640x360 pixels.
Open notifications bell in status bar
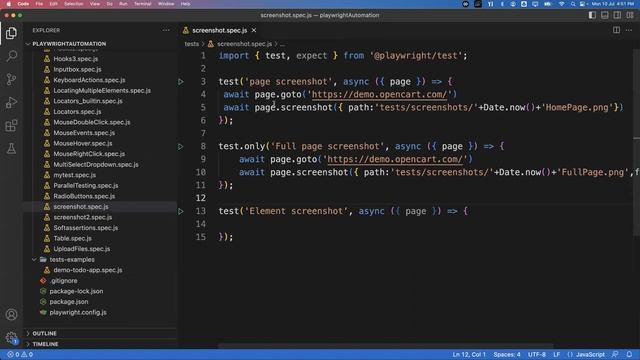629,355
